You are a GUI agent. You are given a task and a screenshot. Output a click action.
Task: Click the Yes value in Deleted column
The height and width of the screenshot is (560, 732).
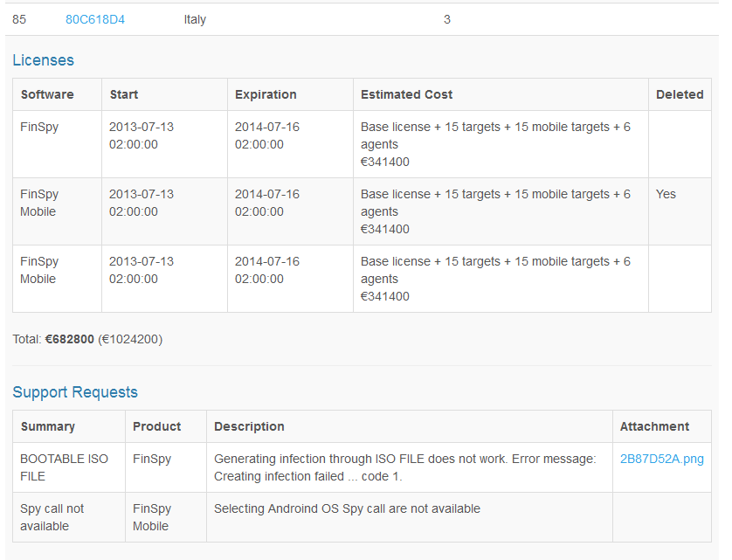coord(666,194)
